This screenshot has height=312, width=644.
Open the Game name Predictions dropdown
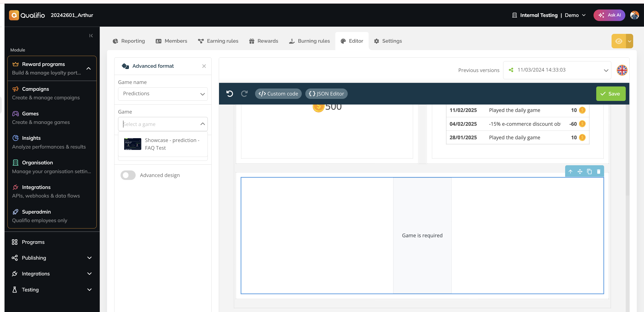(x=163, y=94)
